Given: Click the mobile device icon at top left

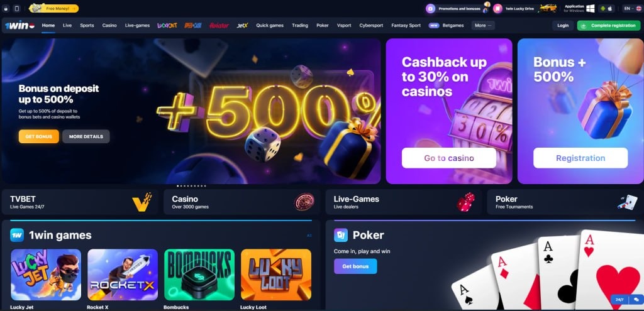Looking at the screenshot, I should pyautogui.click(x=17, y=8).
